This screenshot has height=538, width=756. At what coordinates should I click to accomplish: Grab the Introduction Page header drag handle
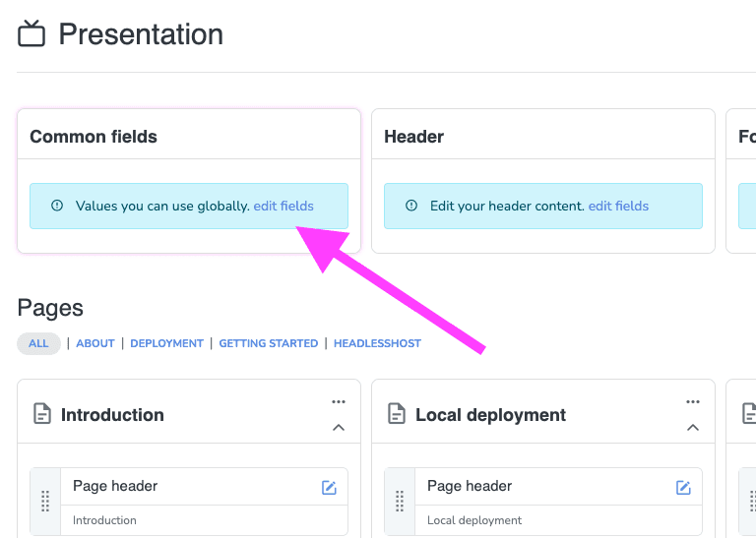coord(45,501)
